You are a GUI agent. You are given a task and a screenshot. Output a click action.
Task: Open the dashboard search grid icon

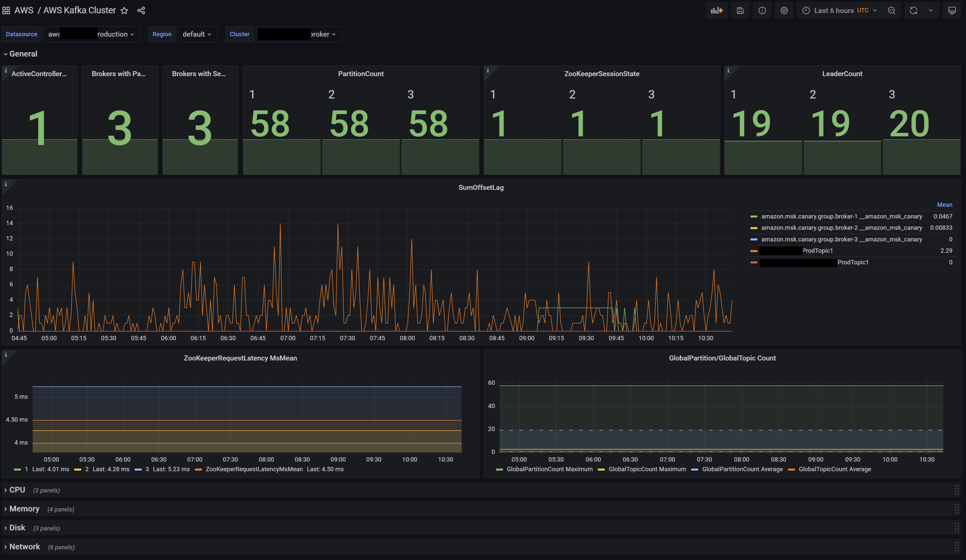[6, 10]
